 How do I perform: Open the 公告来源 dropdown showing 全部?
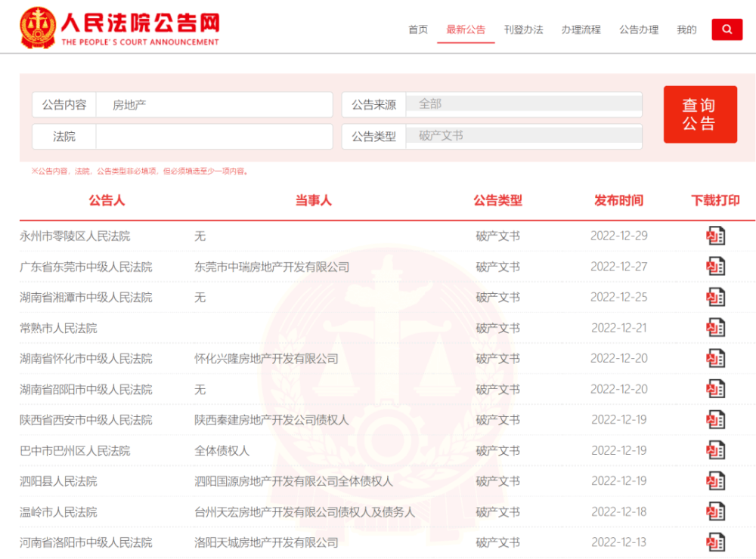pyautogui.click(x=523, y=104)
